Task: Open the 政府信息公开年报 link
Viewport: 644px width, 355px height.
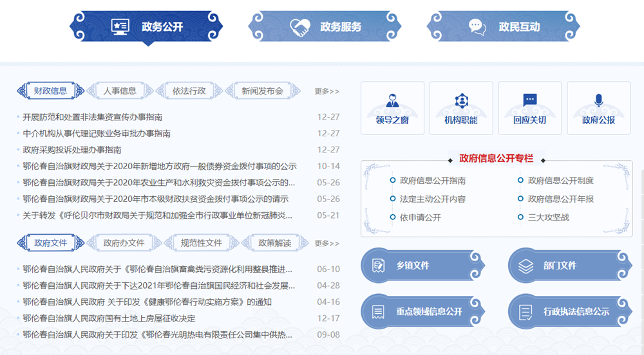Action: coord(560,199)
